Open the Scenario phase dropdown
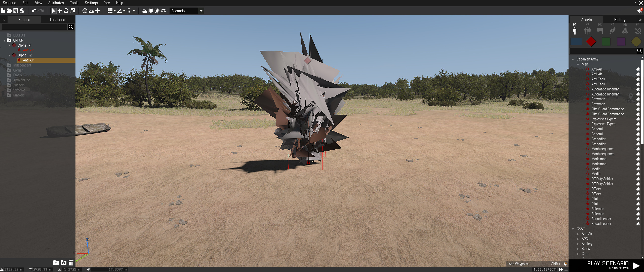The width and height of the screenshot is (644, 272). coord(201,11)
